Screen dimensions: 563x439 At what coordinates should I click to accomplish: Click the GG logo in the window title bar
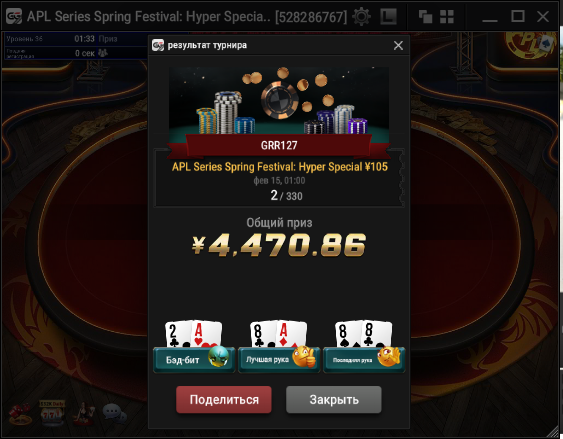point(14,17)
